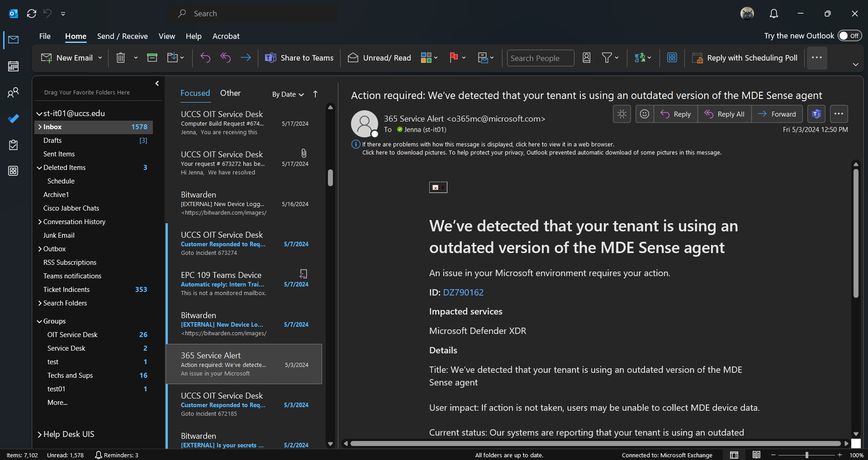The height and width of the screenshot is (460, 868).
Task: Click the ribbon Forward arrow icon
Action: point(246,58)
